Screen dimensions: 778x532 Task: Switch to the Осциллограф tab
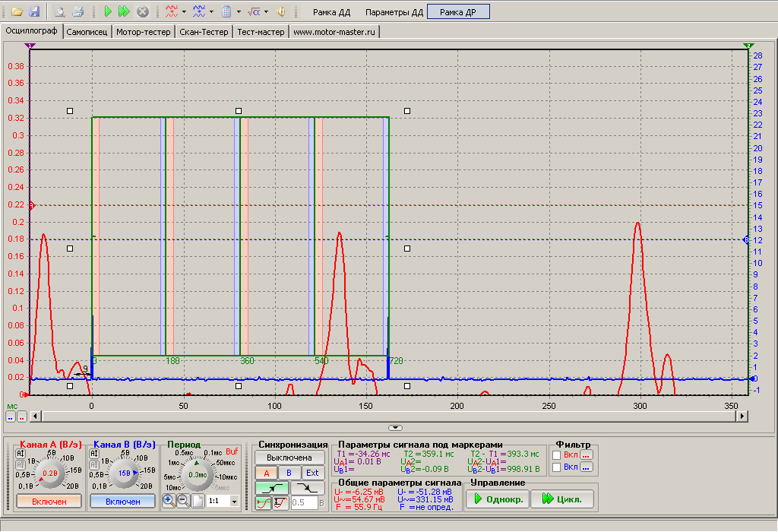pyautogui.click(x=31, y=30)
